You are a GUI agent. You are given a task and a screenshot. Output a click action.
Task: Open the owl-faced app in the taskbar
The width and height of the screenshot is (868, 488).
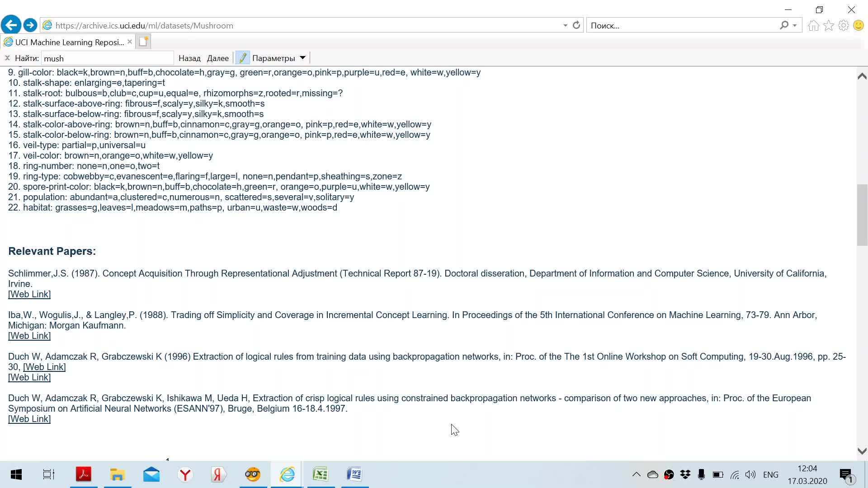point(253,474)
